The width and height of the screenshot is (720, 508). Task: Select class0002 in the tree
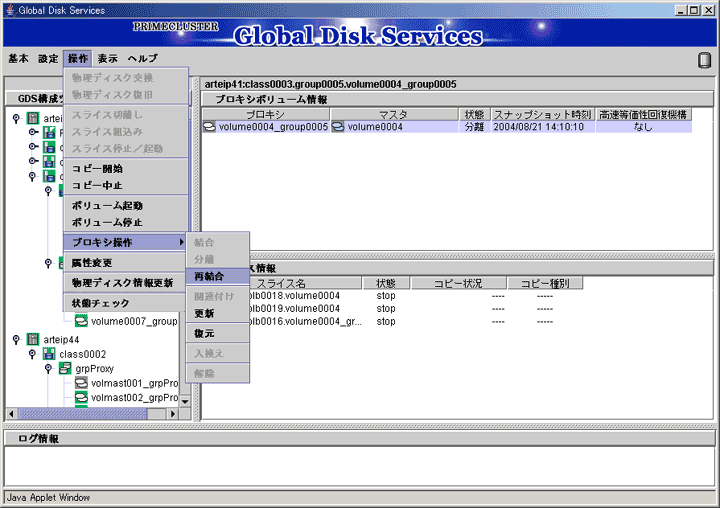[83, 354]
